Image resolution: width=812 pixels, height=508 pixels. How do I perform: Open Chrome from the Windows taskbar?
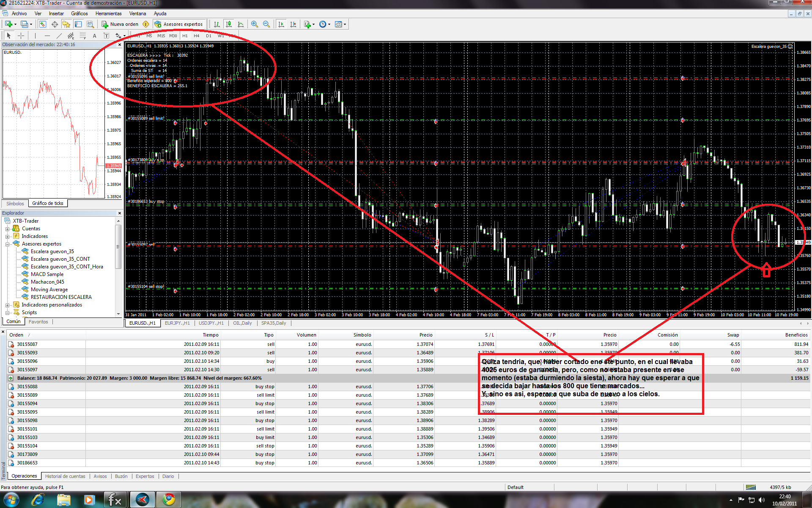click(169, 500)
